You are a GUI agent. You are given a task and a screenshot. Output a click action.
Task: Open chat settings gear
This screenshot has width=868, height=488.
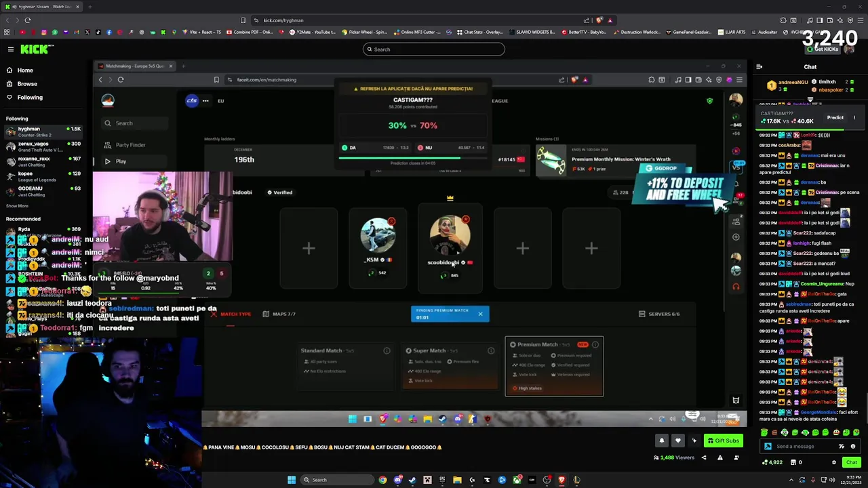coord(834,462)
